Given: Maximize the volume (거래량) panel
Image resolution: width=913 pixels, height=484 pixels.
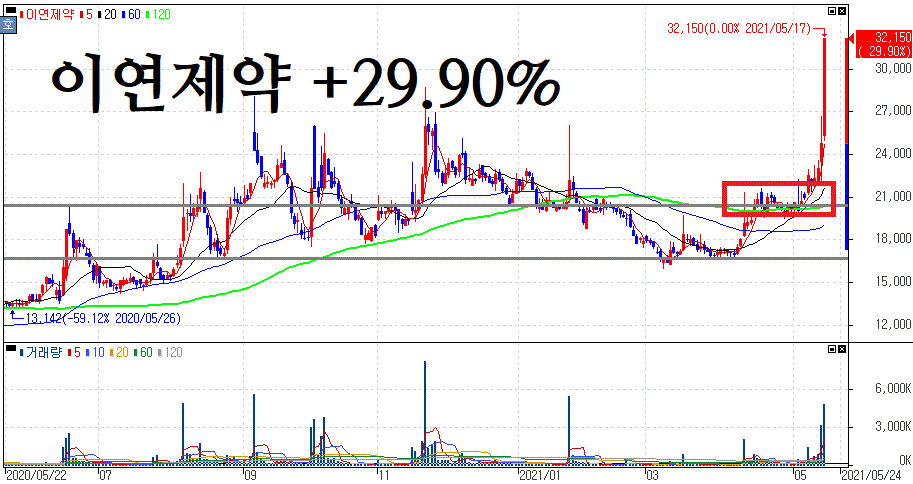Looking at the screenshot, I should coord(832,349).
